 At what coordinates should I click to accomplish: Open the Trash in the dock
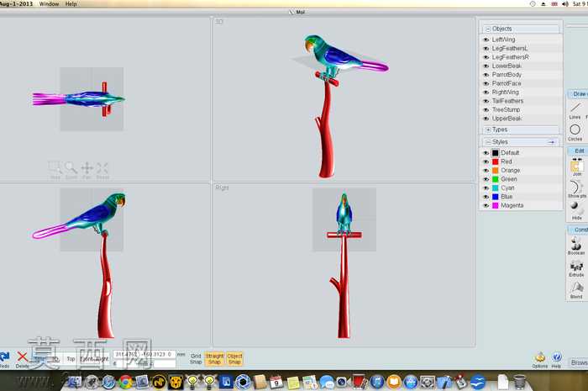[x=519, y=382]
